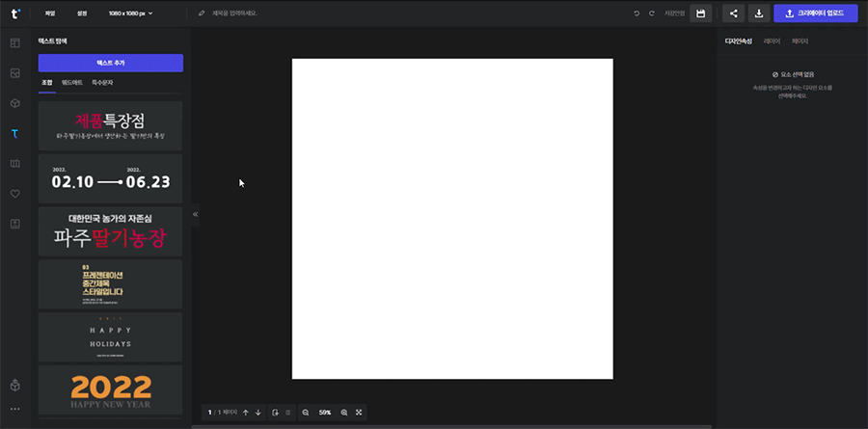
Task: Open the favorites heart sidebar icon
Action: 14,194
